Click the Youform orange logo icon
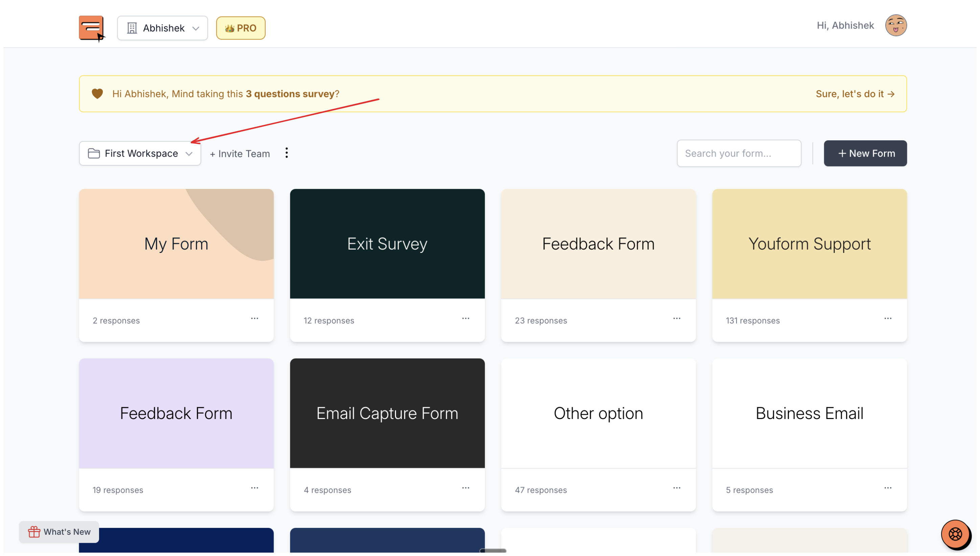The width and height of the screenshot is (980, 556). (x=91, y=28)
